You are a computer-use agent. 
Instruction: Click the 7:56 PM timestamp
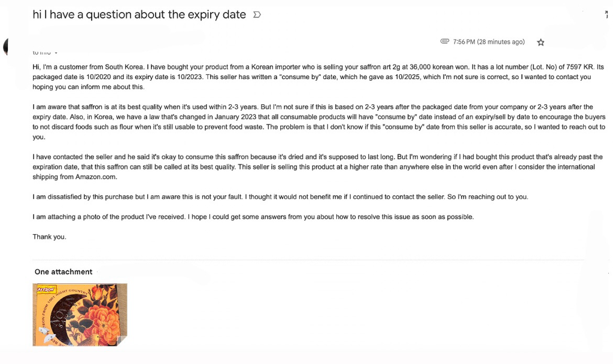(x=488, y=42)
